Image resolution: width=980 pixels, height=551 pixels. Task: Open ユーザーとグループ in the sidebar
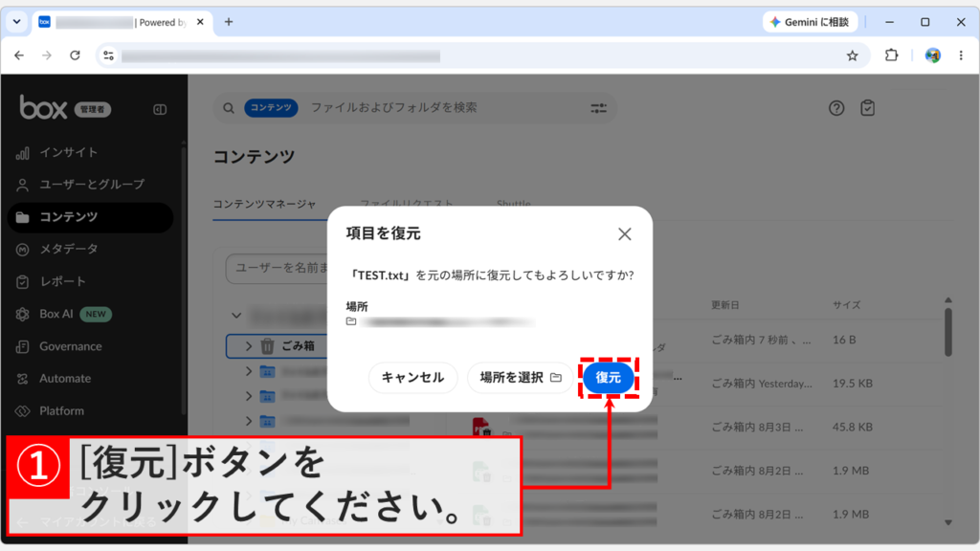point(92,185)
